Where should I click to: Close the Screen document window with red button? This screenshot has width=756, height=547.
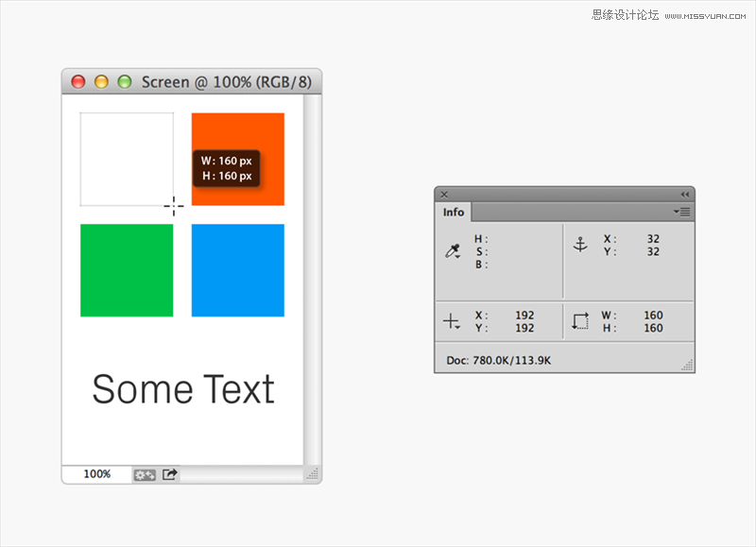tap(78, 82)
